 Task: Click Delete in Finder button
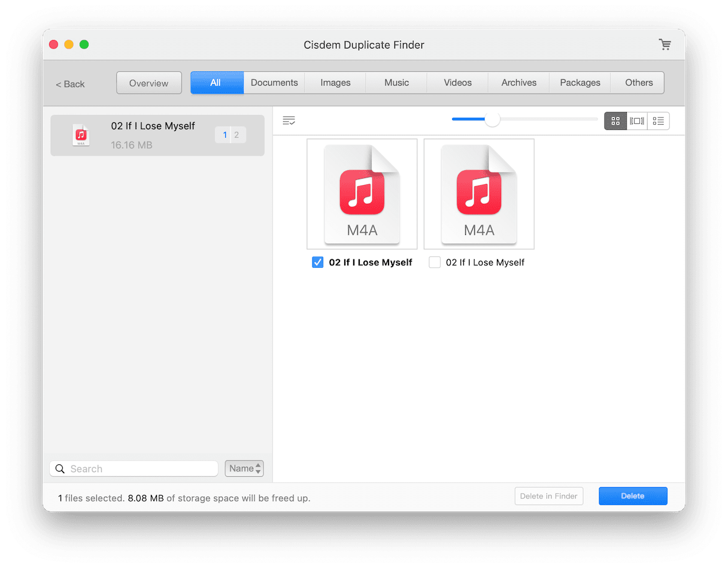point(549,496)
